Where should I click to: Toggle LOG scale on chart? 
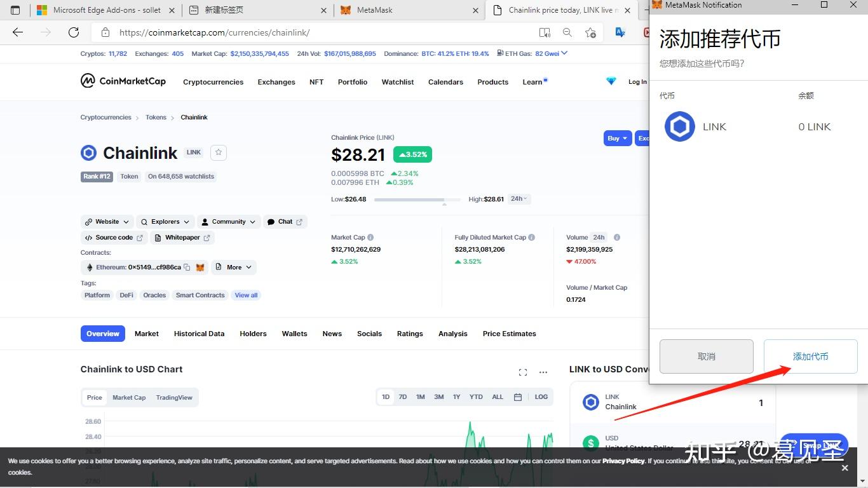tap(541, 397)
